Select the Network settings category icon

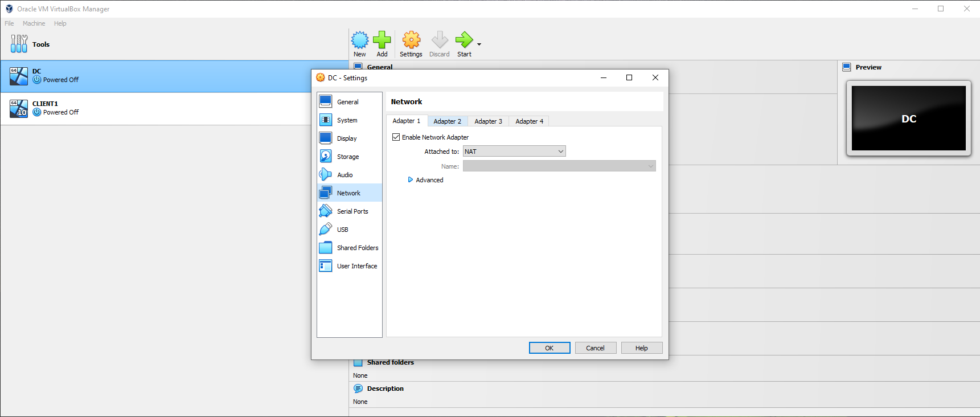tap(326, 193)
